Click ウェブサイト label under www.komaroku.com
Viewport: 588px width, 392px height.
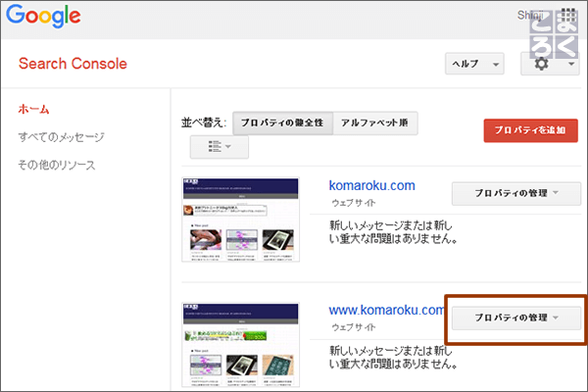click(x=354, y=327)
